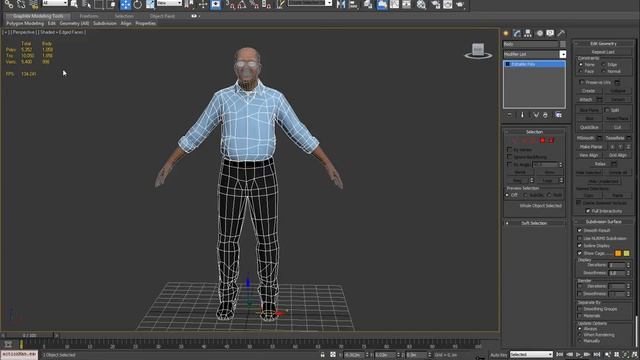
Task: Toggle the Isoline Display checkbox
Action: (x=580, y=246)
